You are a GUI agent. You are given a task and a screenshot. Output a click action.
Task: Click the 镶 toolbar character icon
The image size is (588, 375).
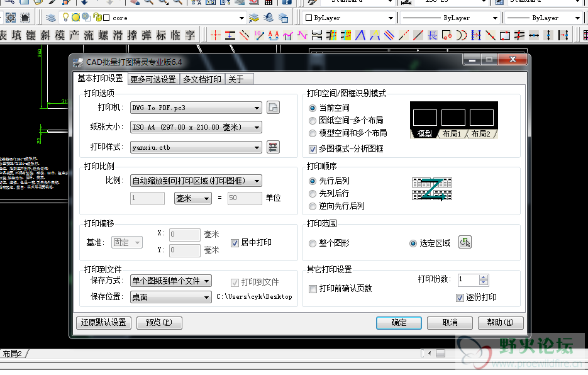(x=31, y=35)
